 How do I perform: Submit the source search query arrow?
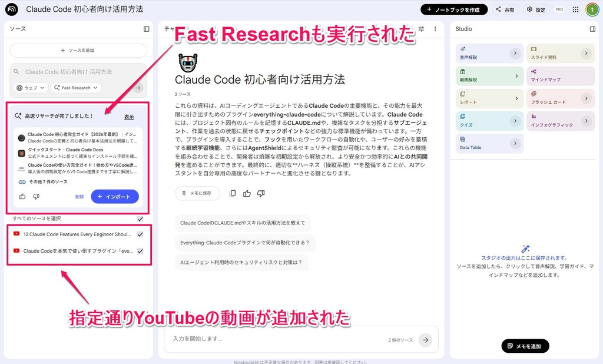(138, 88)
